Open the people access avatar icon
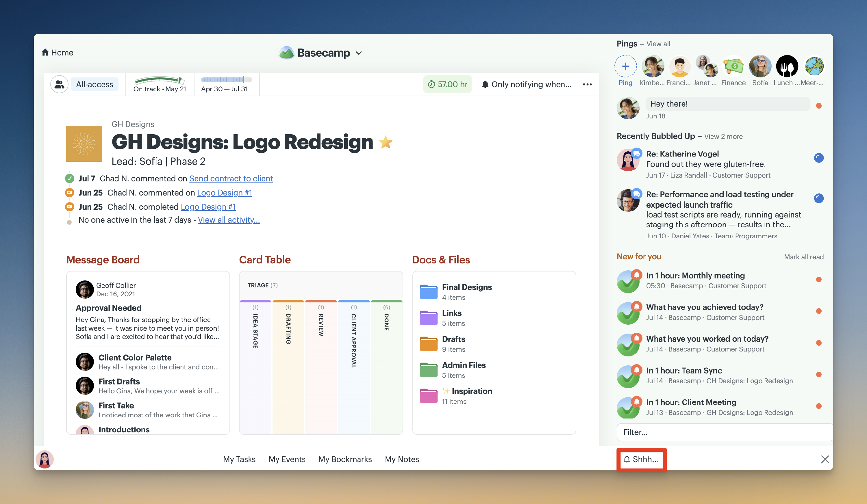This screenshot has width=867, height=504. click(x=59, y=84)
